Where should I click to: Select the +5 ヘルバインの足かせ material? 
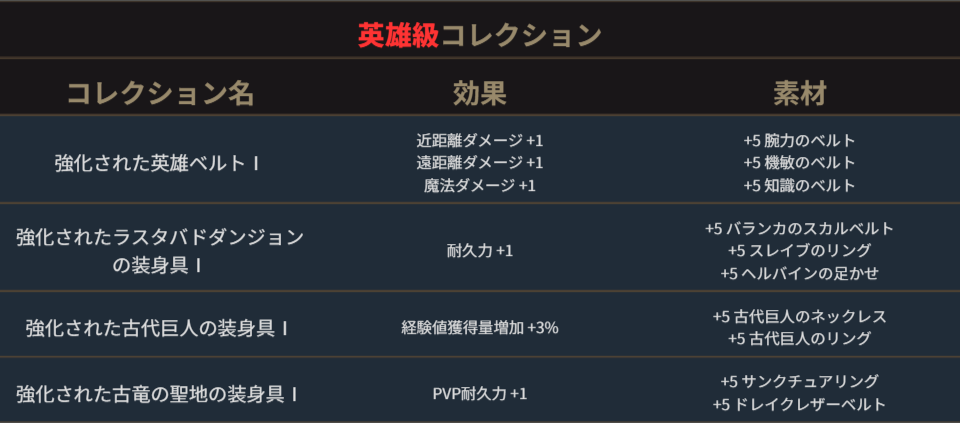pyautogui.click(x=799, y=273)
